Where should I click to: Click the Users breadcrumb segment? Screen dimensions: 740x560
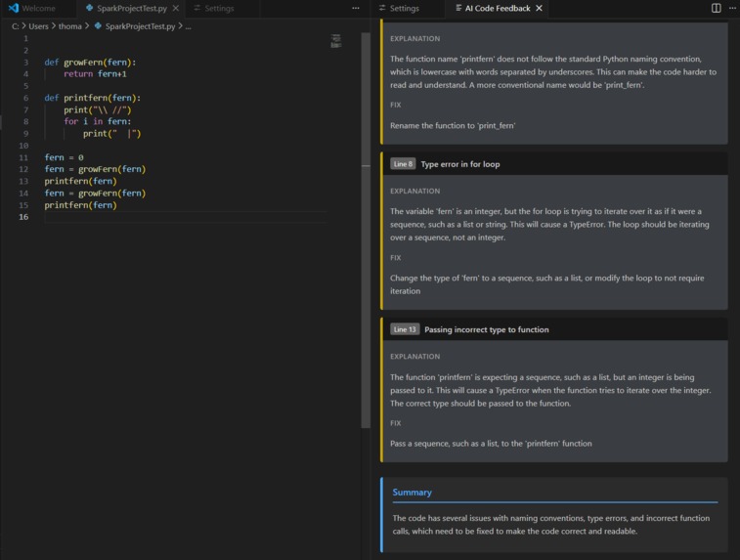(38, 26)
